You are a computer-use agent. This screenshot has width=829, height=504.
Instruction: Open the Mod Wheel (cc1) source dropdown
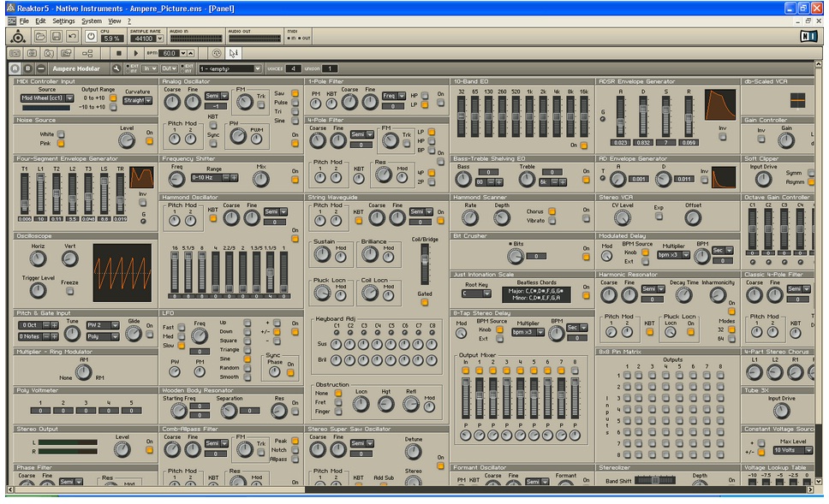pyautogui.click(x=46, y=98)
